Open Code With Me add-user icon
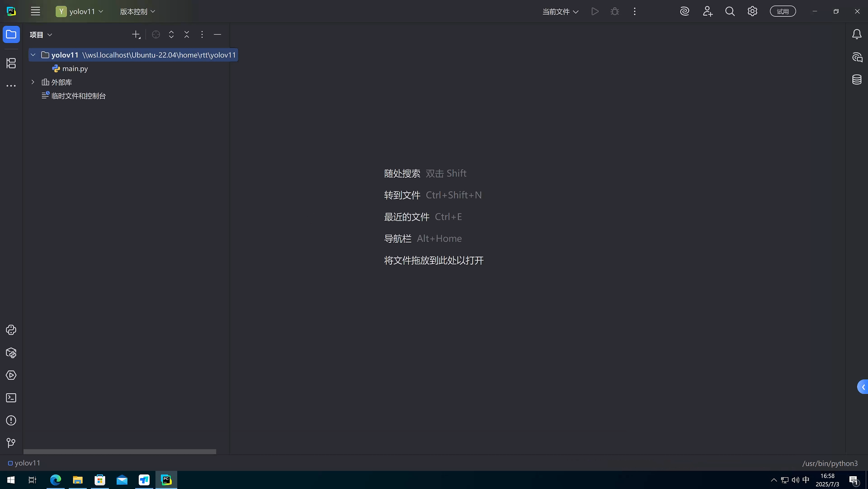This screenshot has width=868, height=489. coord(708,11)
